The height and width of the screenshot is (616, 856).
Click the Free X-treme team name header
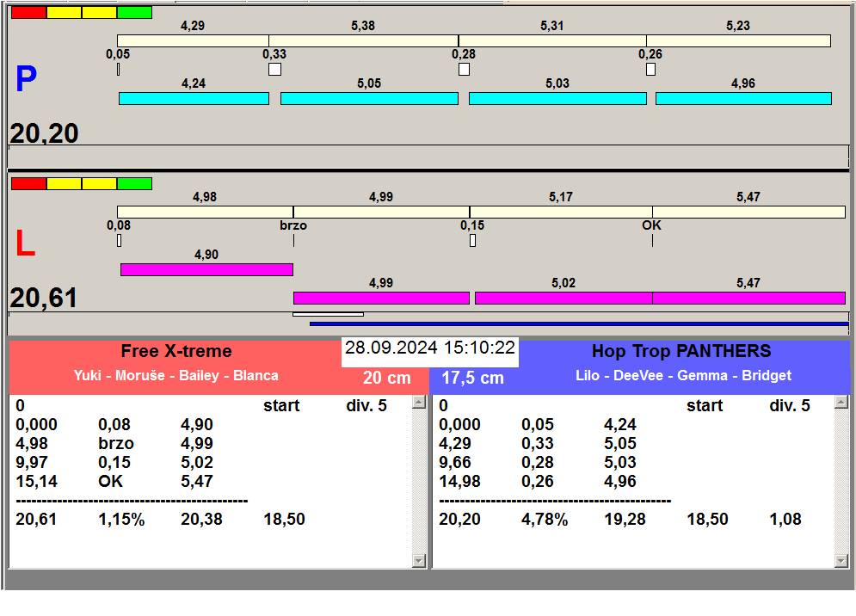[x=176, y=351]
